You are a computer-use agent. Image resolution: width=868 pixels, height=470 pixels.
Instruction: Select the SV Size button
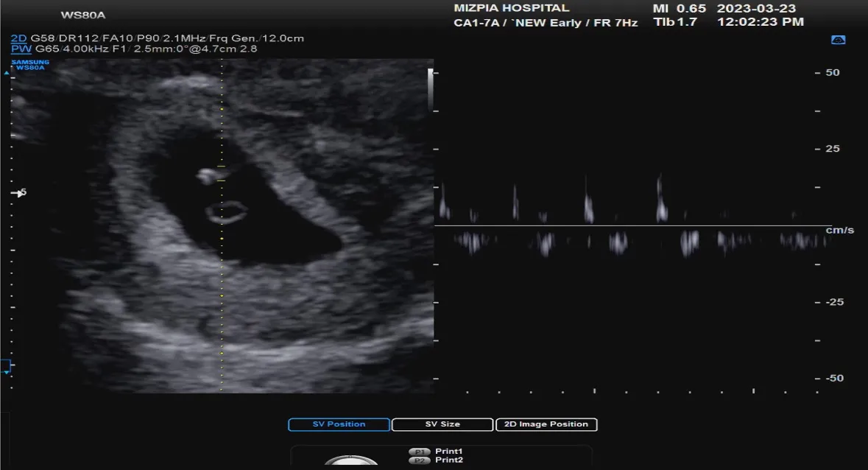pyautogui.click(x=442, y=424)
